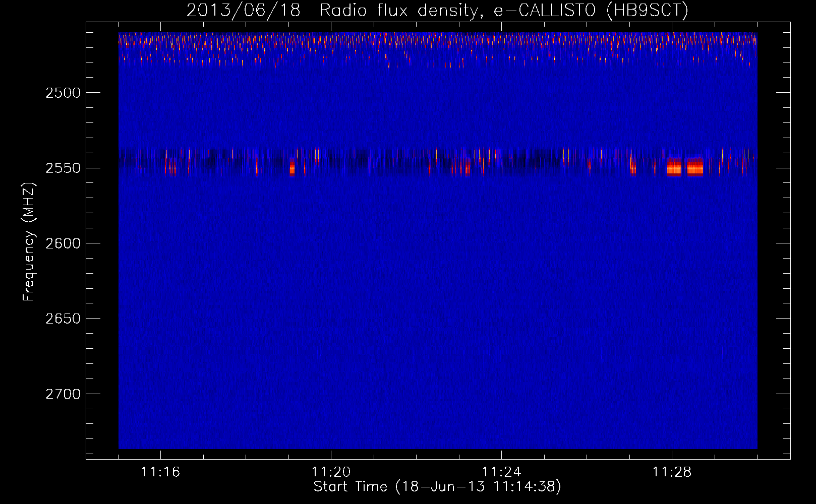This screenshot has height=504, width=816.
Task: Click the 11:28 time tick label
Action: coord(672,472)
